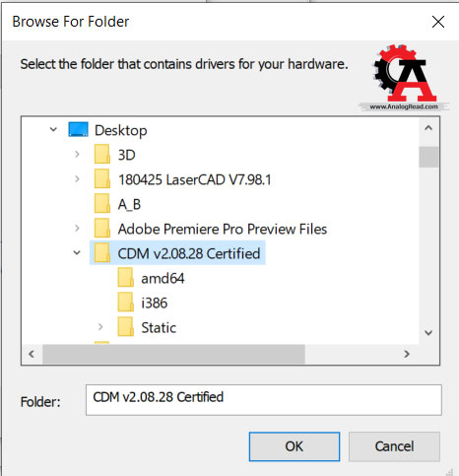Screen dimensions: 459x476
Task: Expand the Static folder chevron
Action: click(x=100, y=327)
